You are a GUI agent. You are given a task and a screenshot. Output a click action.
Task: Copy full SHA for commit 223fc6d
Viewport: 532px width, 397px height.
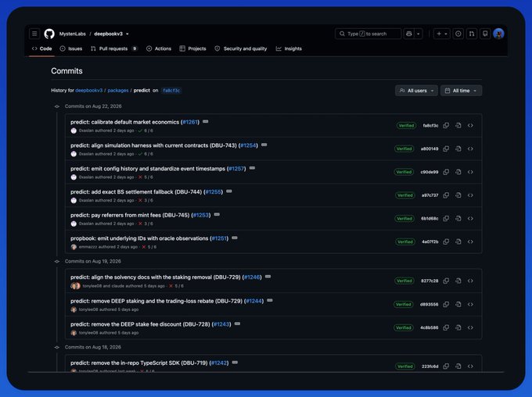pos(446,367)
